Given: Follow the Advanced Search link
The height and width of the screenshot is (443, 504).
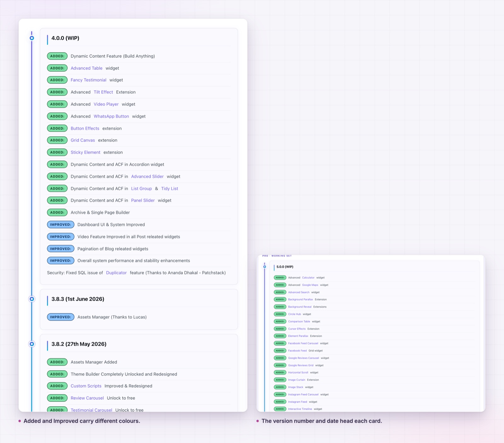Looking at the screenshot, I should (x=299, y=292).
